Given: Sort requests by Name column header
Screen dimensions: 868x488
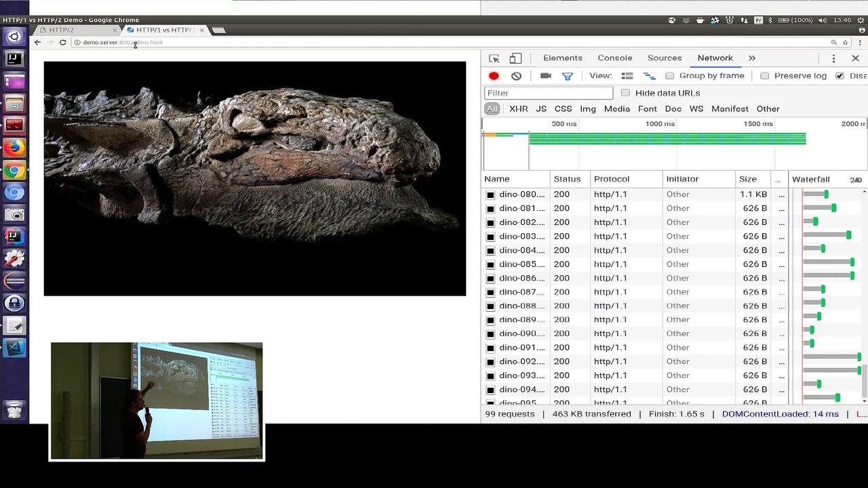Looking at the screenshot, I should [x=516, y=179].
